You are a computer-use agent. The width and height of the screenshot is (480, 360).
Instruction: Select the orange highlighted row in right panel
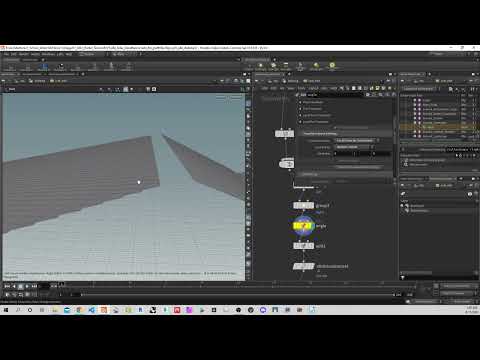pyautogui.click(x=439, y=127)
